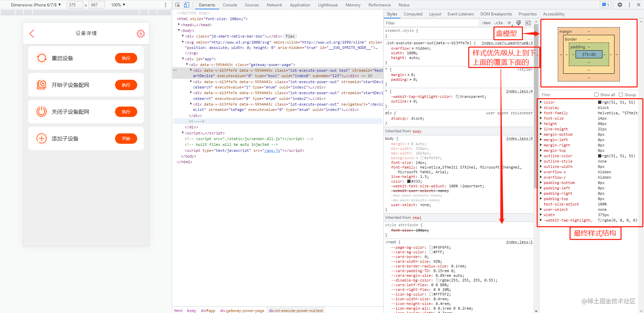Open the Layout pane tab
Screen dimensions: 644x313
click(x=435, y=14)
